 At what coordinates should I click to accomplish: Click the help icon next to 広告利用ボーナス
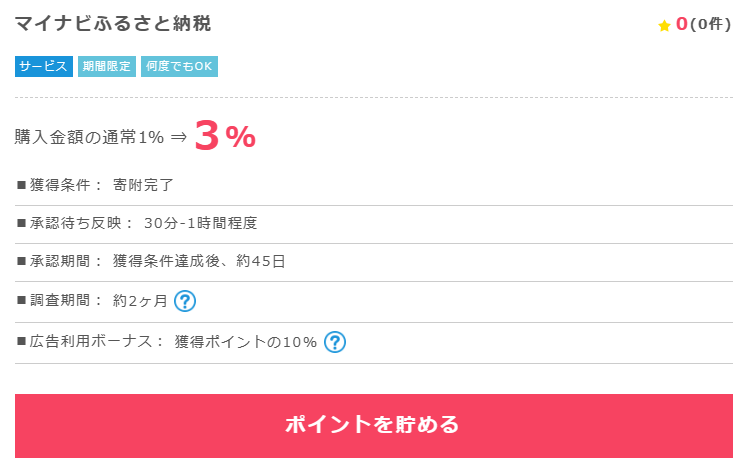pyautogui.click(x=335, y=342)
